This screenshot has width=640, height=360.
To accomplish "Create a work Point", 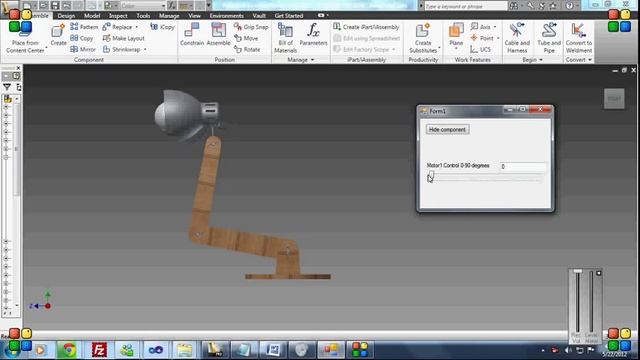I will [x=482, y=38].
